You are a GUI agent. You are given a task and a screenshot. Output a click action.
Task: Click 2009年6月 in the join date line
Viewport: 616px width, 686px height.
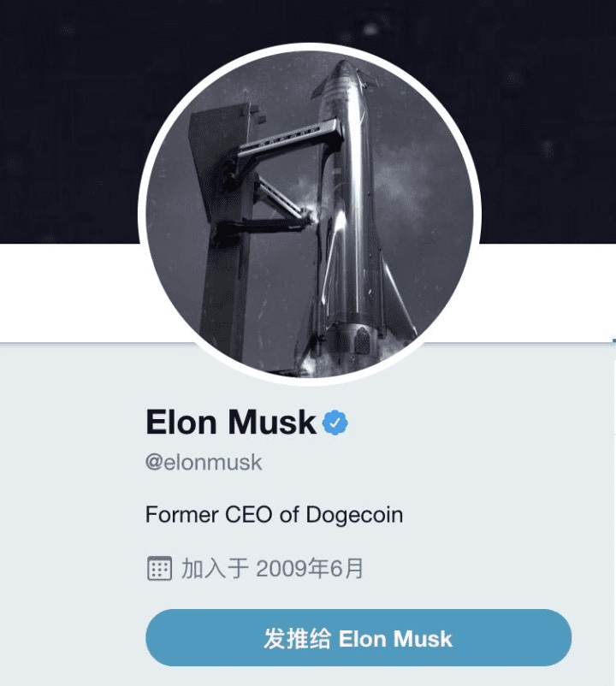309,569
